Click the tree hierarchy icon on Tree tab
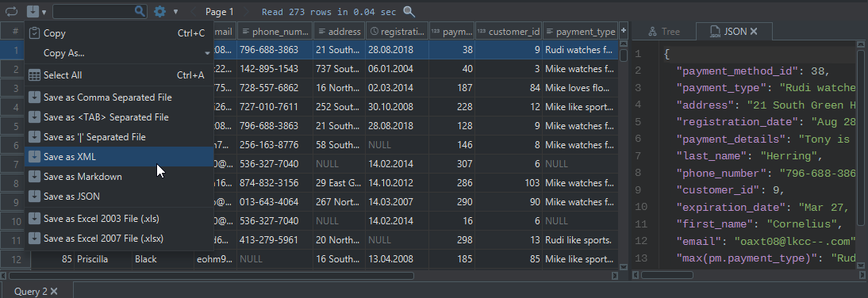 click(x=653, y=32)
